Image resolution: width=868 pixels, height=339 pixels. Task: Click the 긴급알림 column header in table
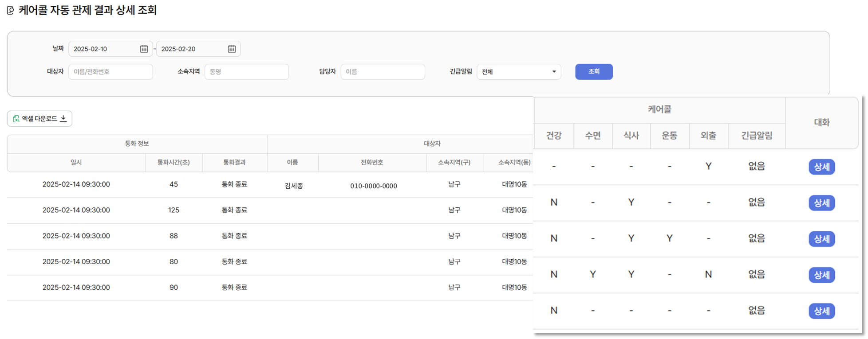(x=757, y=136)
